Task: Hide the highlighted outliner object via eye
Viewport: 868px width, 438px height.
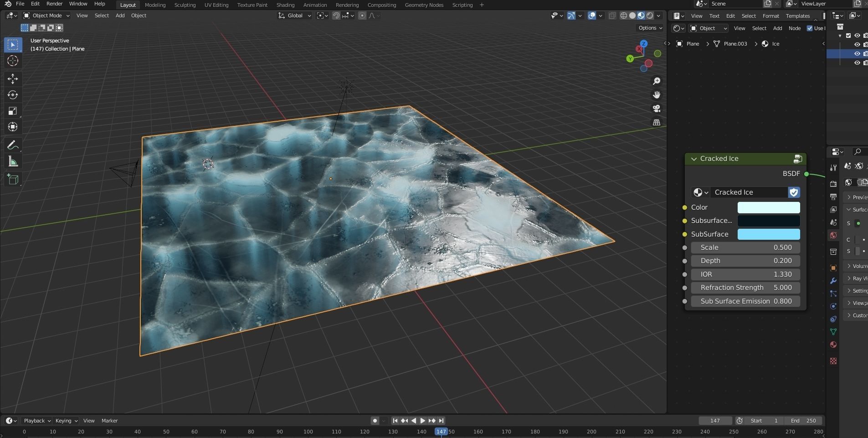Action: click(x=857, y=54)
